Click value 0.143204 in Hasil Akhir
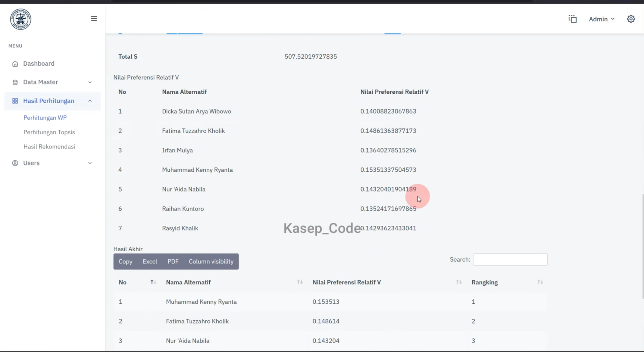The height and width of the screenshot is (352, 644). click(x=326, y=341)
